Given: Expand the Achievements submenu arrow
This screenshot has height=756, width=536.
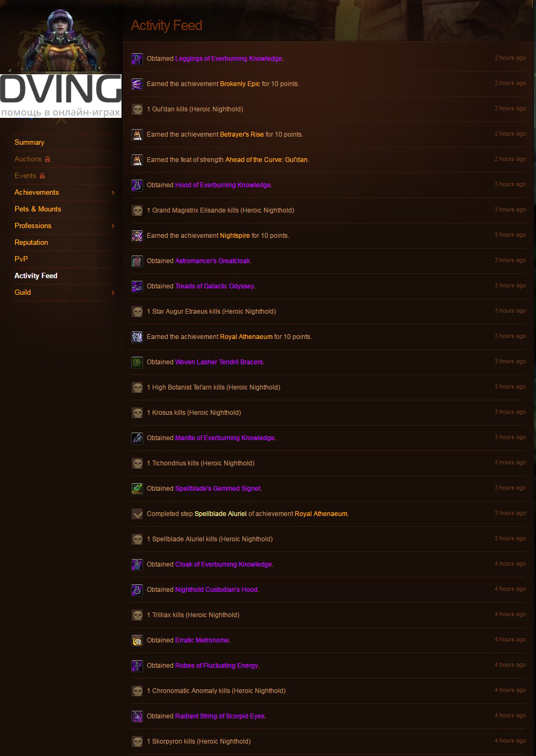Looking at the screenshot, I should coord(113,193).
